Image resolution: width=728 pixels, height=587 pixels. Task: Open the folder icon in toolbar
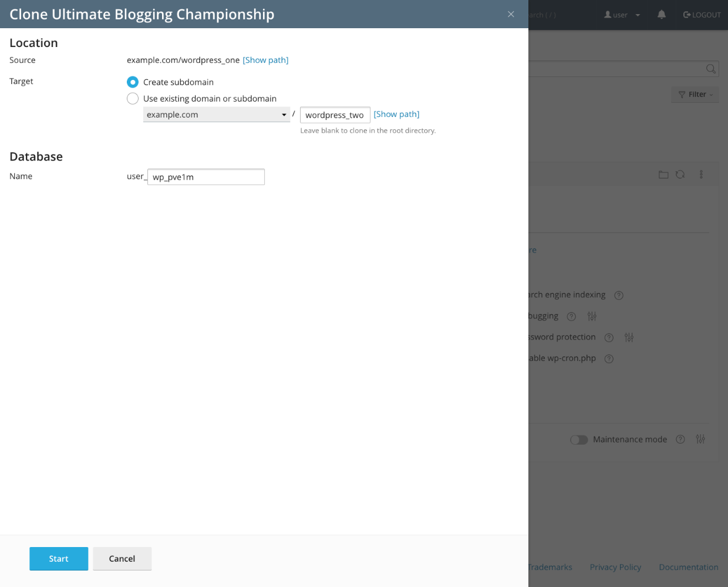pos(663,175)
